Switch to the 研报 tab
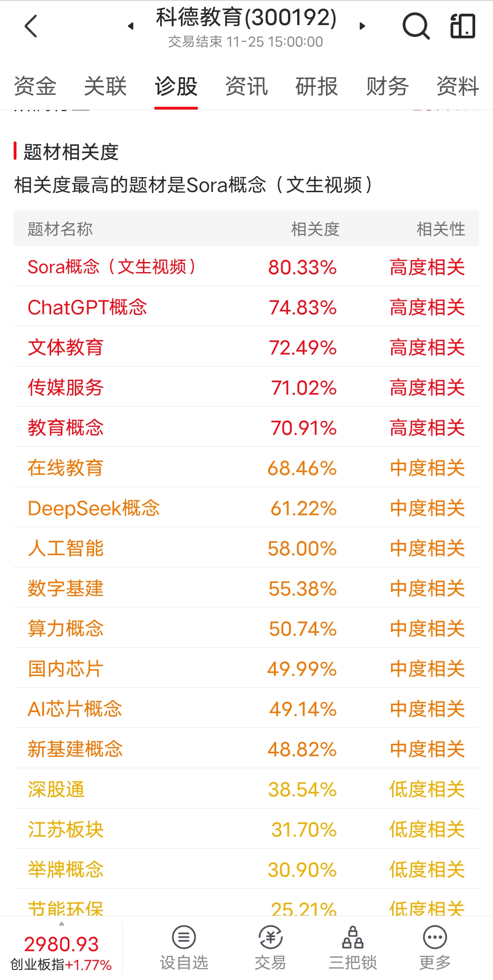493x980 pixels. click(316, 87)
